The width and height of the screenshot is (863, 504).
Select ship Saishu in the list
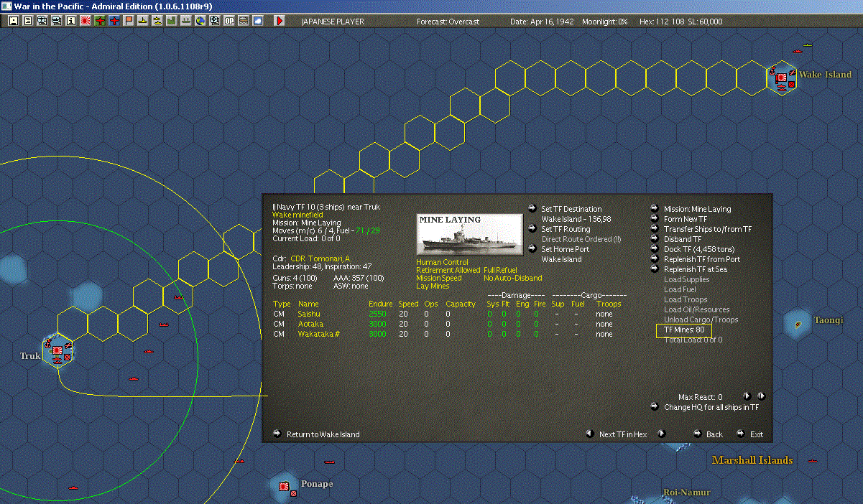click(x=309, y=314)
